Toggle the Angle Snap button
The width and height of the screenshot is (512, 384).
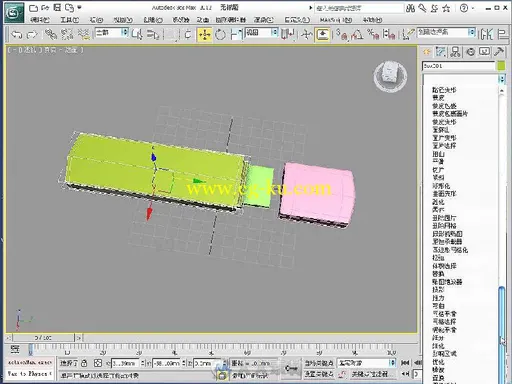357,34
